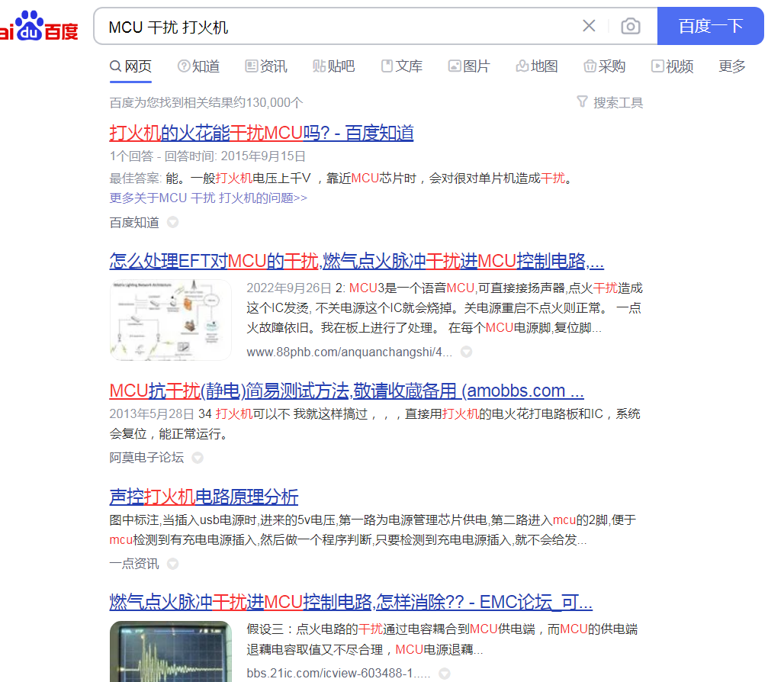
Task: Switch to the 视频 tab
Action: [673, 66]
